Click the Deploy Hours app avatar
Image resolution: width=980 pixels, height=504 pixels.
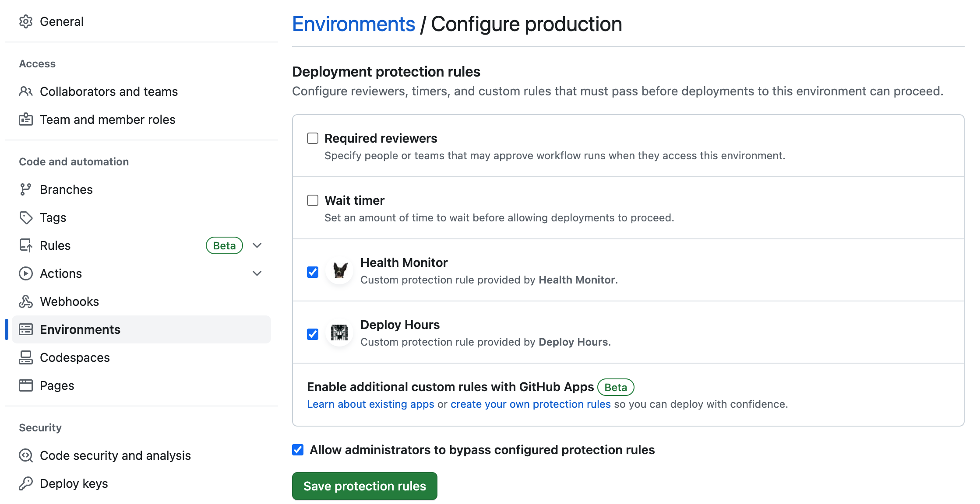click(339, 332)
